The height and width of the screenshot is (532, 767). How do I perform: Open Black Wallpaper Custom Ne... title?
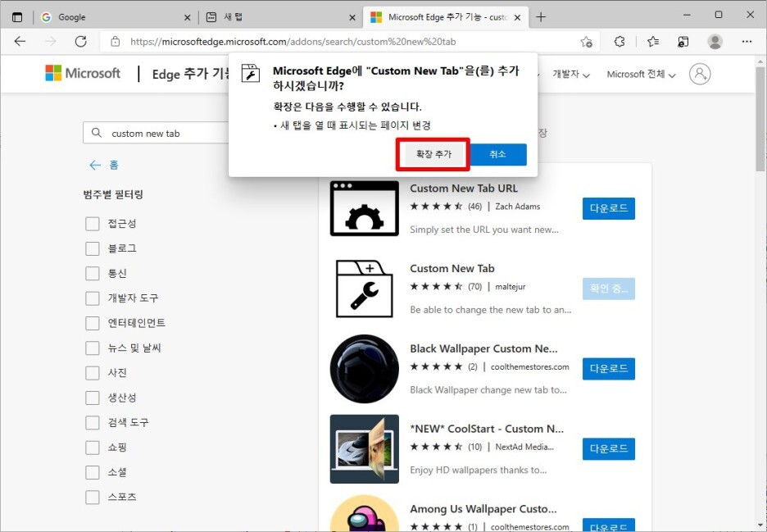483,349
